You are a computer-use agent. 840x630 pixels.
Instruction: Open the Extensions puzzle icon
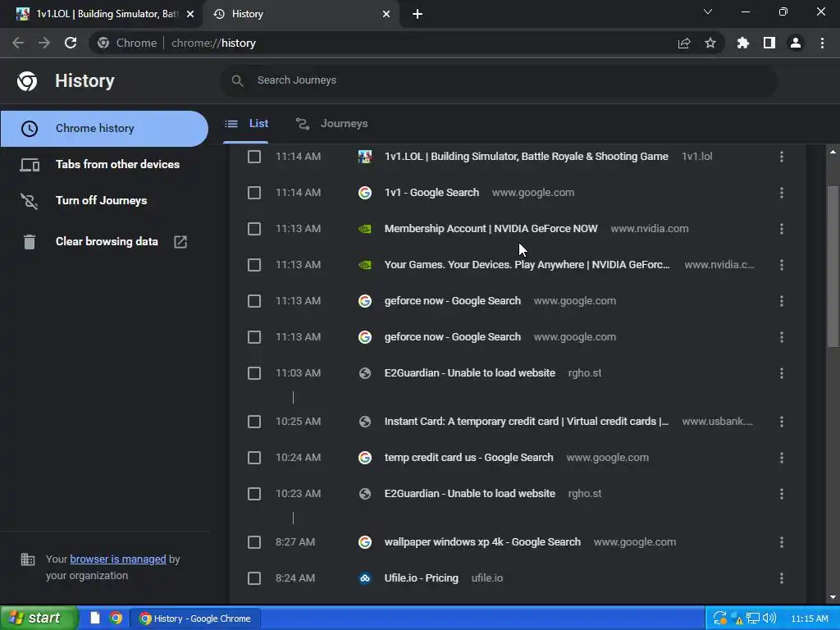(743, 43)
